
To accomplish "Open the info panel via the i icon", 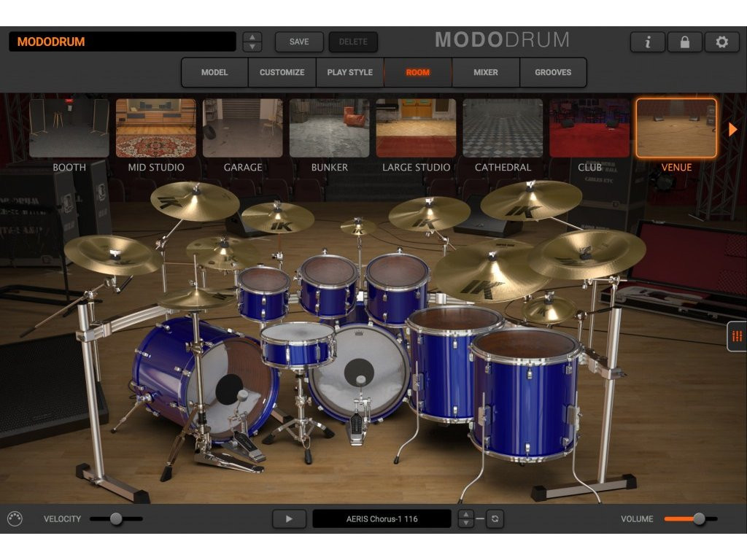I will tap(647, 42).
